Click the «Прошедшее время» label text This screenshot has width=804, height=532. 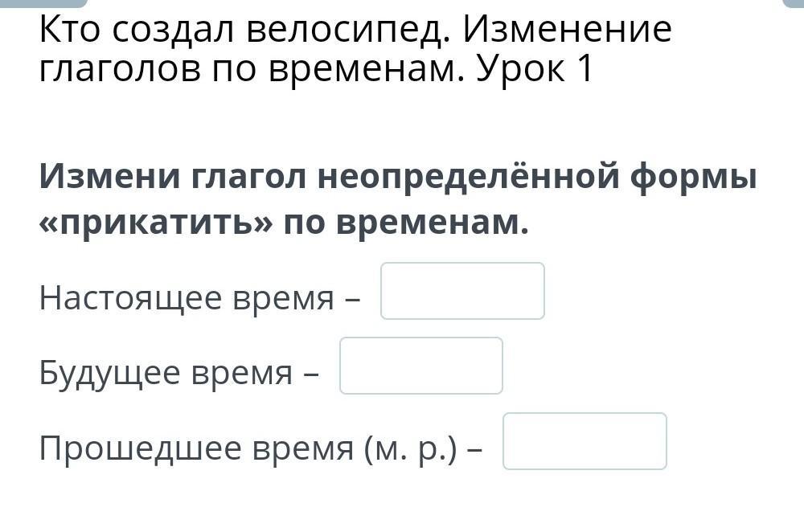click(x=196, y=448)
